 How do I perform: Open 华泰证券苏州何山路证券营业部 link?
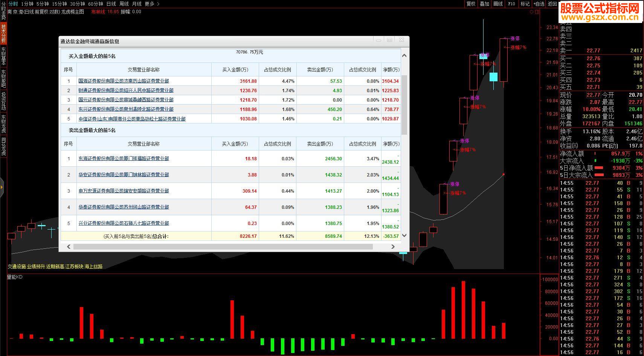(124, 207)
